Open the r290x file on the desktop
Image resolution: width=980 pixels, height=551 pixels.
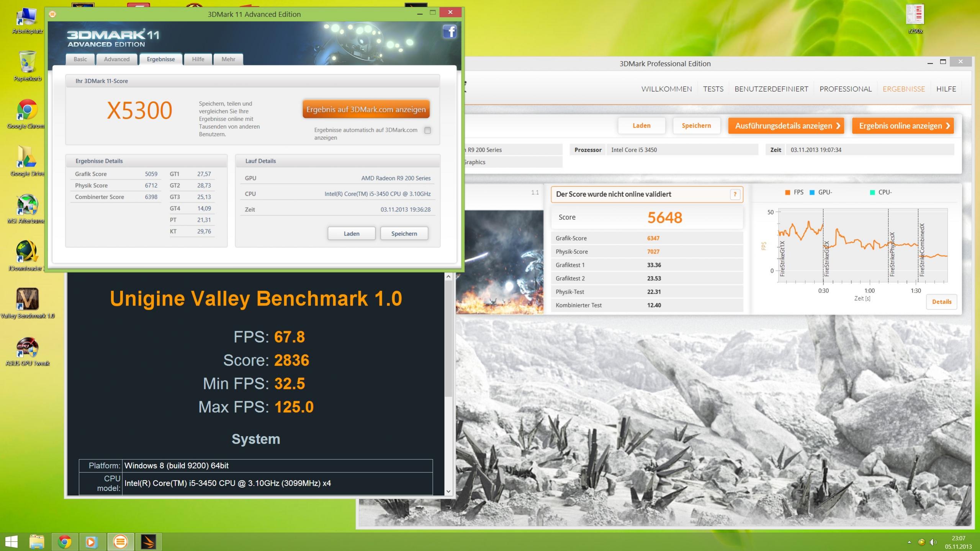(915, 15)
